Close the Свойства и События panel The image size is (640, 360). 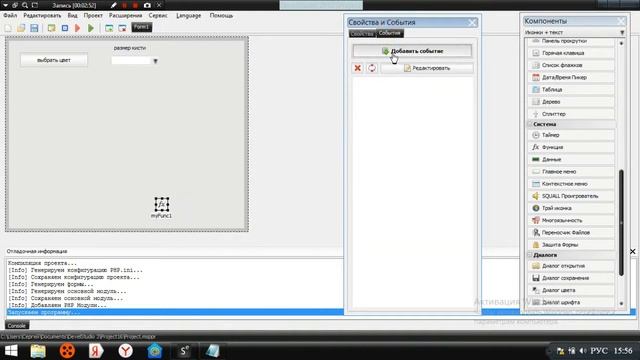click(472, 22)
